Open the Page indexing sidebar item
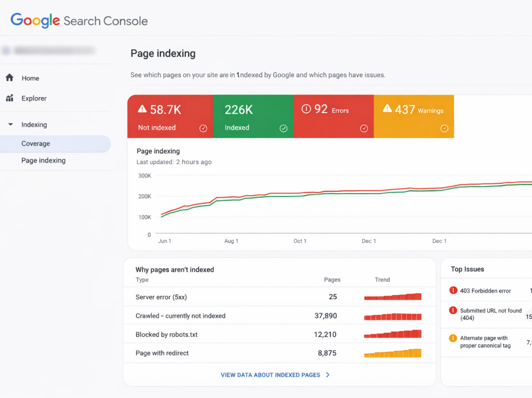This screenshot has height=398, width=532. pyautogui.click(x=44, y=160)
